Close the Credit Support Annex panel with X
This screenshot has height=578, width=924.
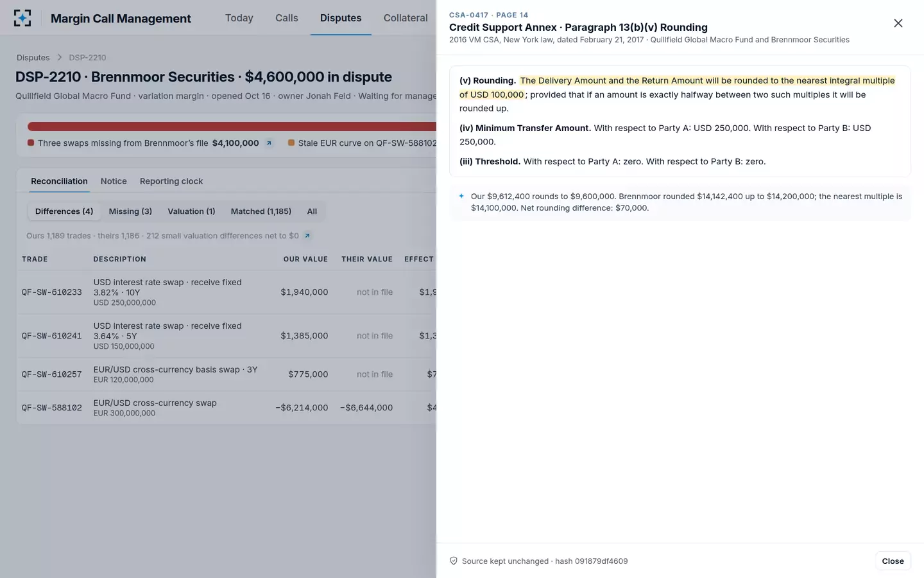tap(898, 23)
